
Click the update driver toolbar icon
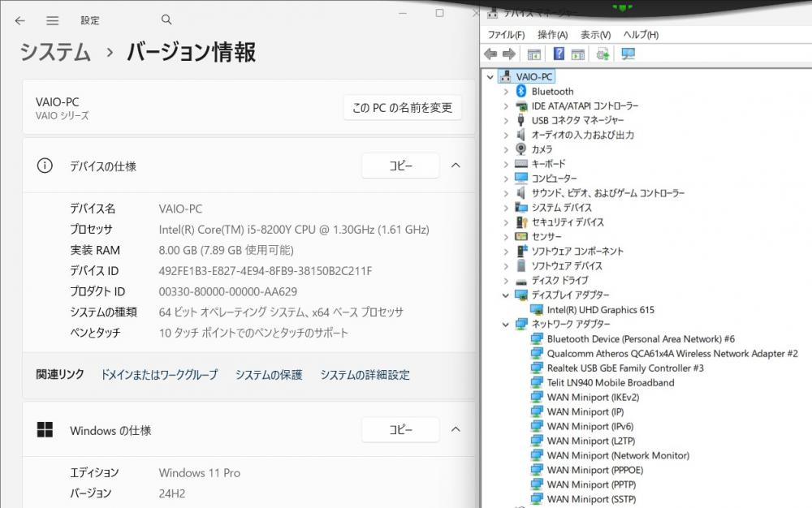point(603,54)
